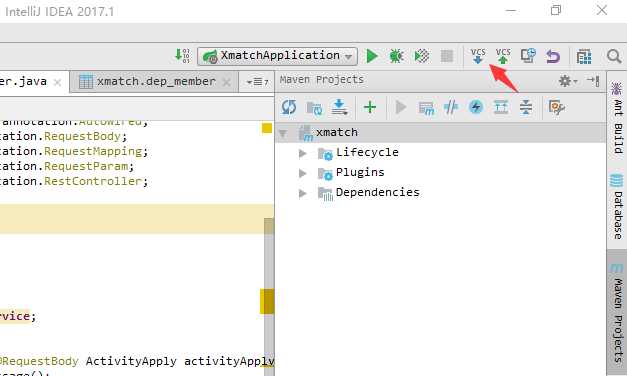Execute Maven goal icon
This screenshot has width=627, height=376.
coord(426,108)
